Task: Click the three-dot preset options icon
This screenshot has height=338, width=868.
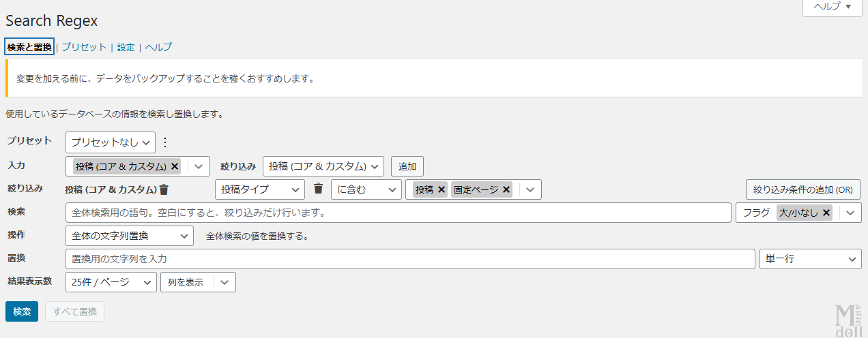Action: [x=164, y=142]
